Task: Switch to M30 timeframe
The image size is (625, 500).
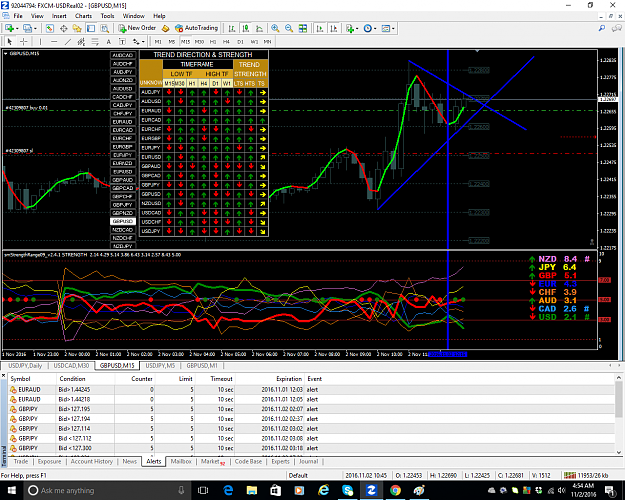Action: (x=199, y=41)
